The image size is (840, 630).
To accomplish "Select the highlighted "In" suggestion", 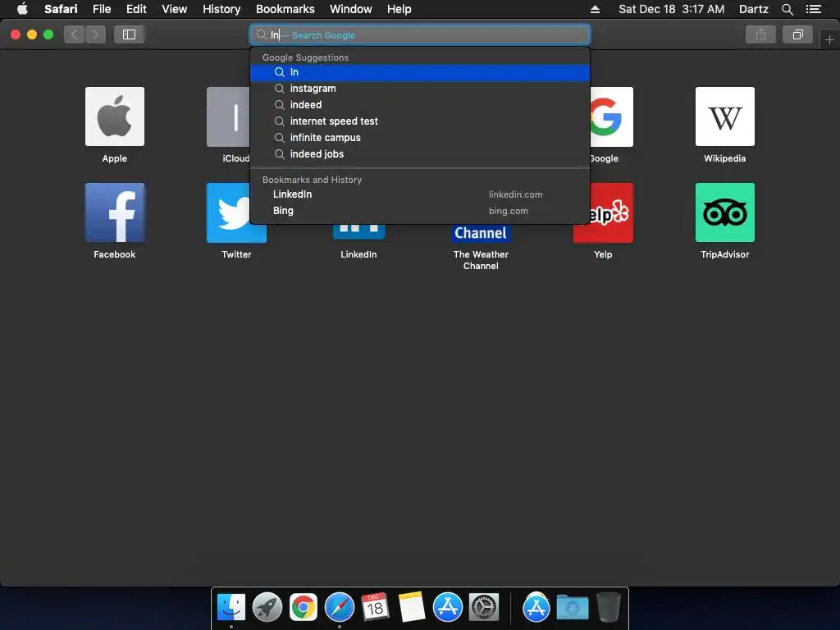I will click(420, 72).
